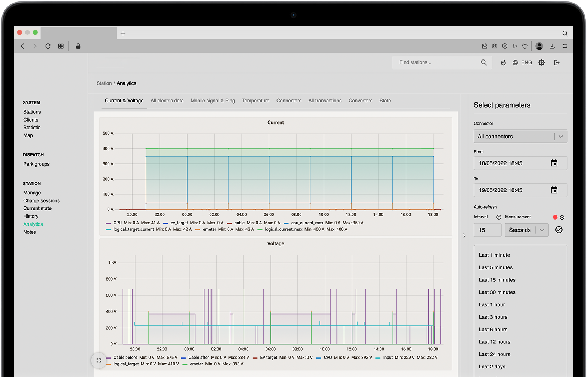Open the browser toolbar menu lines icon
588x377 pixels.
tap(565, 46)
